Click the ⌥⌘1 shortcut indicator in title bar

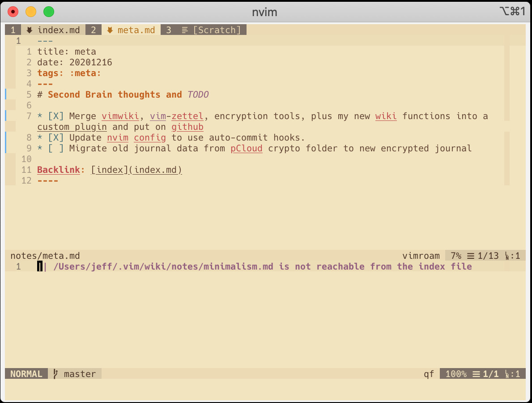(512, 11)
